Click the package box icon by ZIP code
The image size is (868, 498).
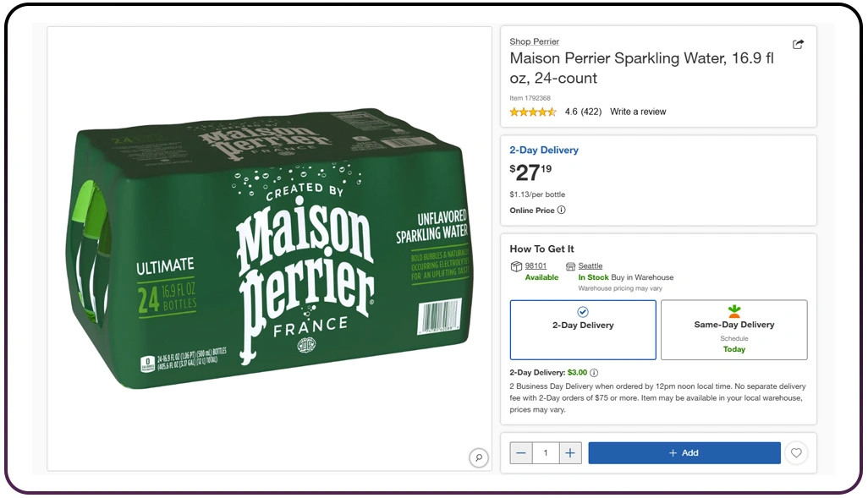tap(516, 266)
